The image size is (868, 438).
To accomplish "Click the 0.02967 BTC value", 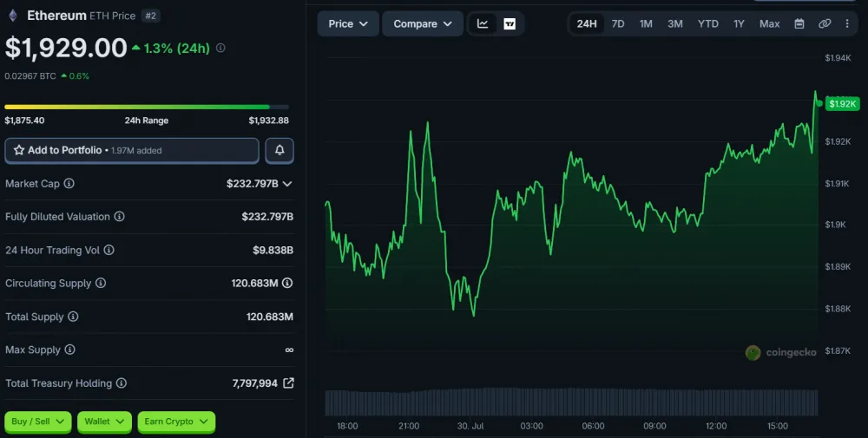I will (30, 75).
